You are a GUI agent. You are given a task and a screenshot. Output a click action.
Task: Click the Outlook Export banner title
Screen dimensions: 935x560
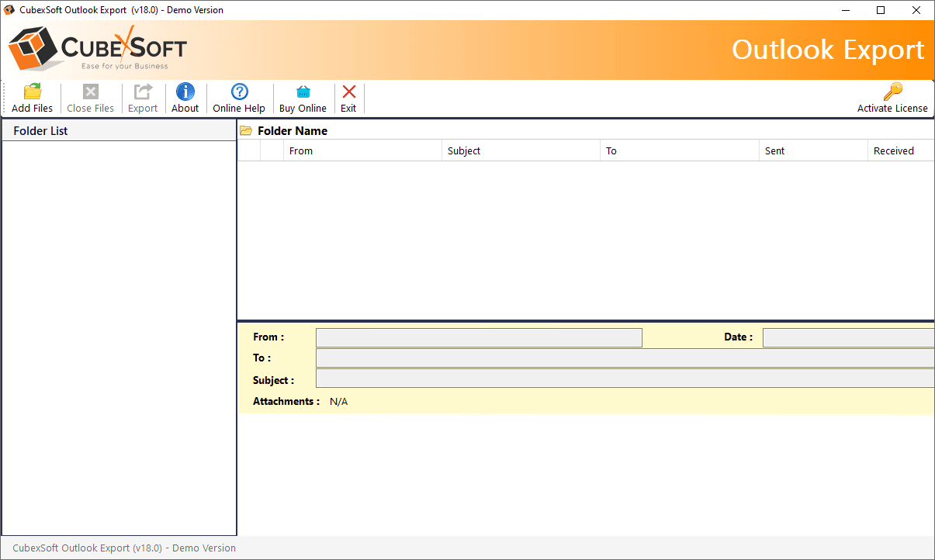tap(828, 50)
